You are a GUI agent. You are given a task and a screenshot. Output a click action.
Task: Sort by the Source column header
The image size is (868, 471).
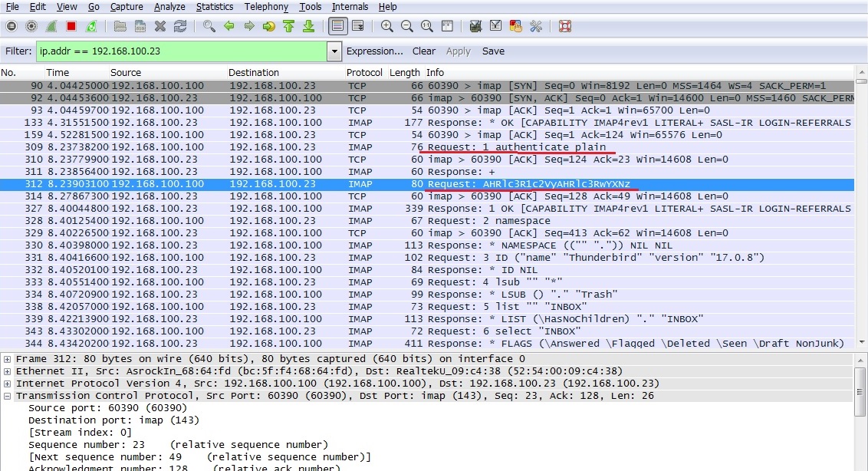coord(168,73)
